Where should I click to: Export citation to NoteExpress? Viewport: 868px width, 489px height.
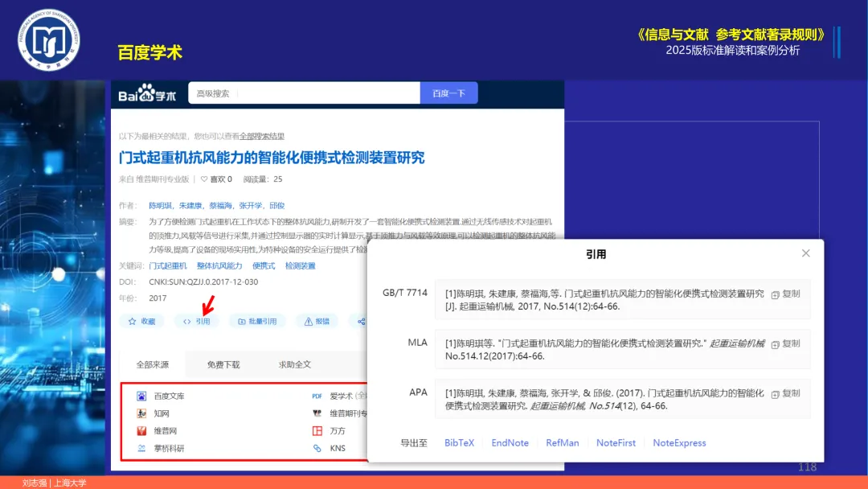click(679, 443)
